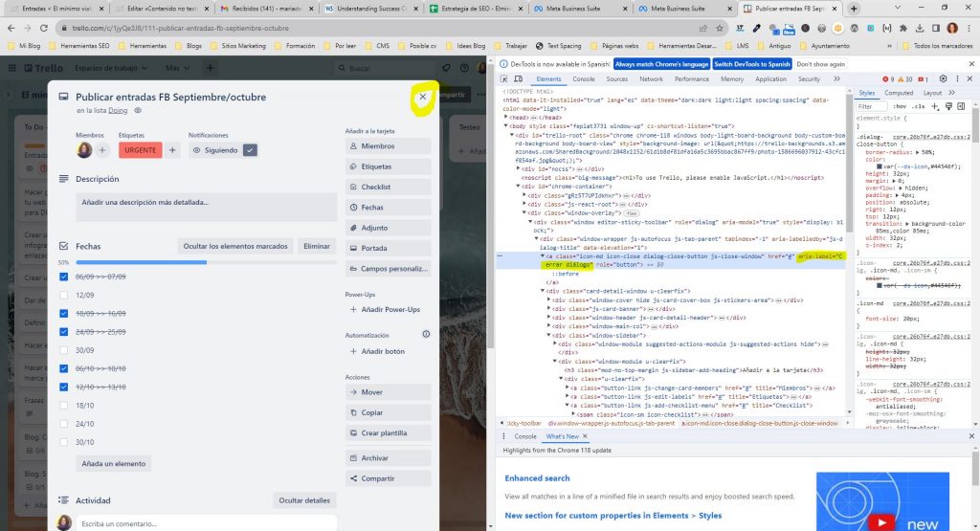Attach a file with Adjunto
The image size is (980, 531).
(x=388, y=228)
